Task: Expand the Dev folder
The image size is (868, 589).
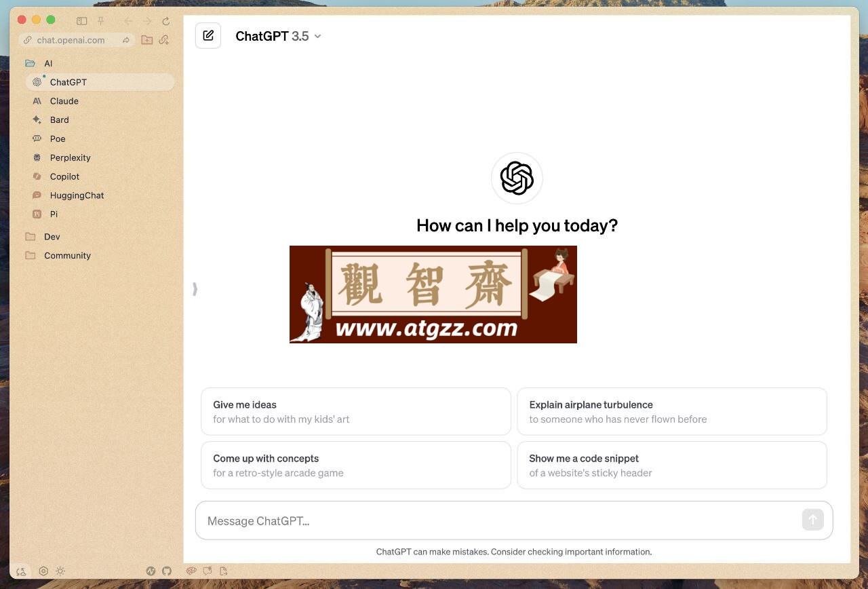Action: click(43, 237)
